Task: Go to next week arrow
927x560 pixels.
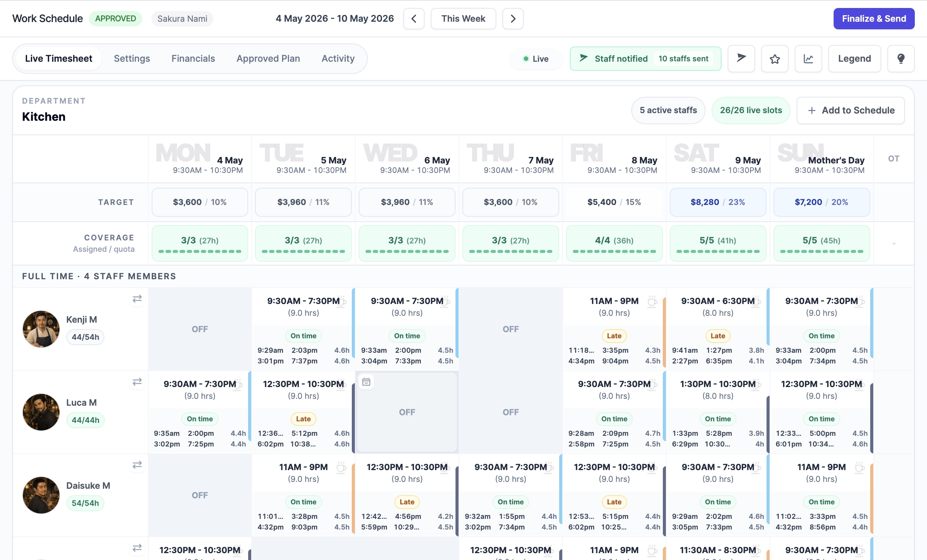Action: (x=513, y=19)
